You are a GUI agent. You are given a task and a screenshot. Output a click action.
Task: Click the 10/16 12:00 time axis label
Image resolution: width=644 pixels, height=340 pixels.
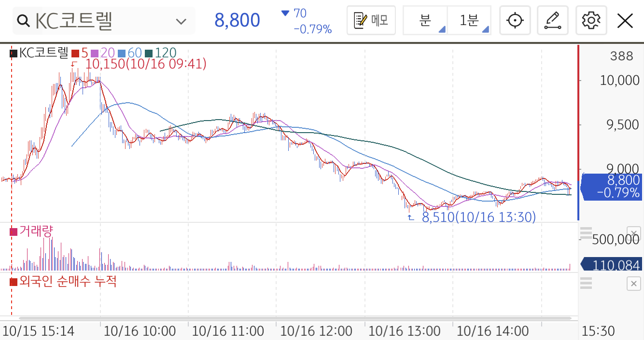[316, 331]
